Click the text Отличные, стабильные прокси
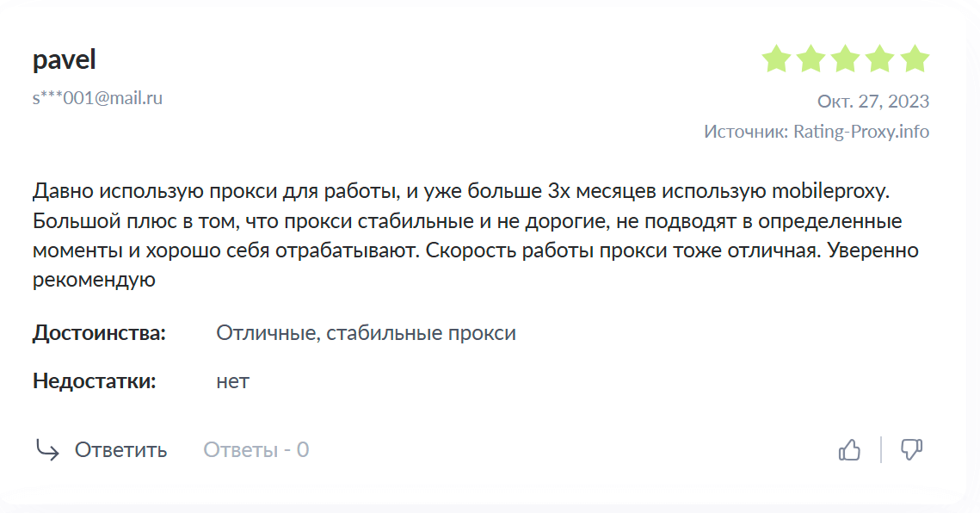 click(366, 333)
